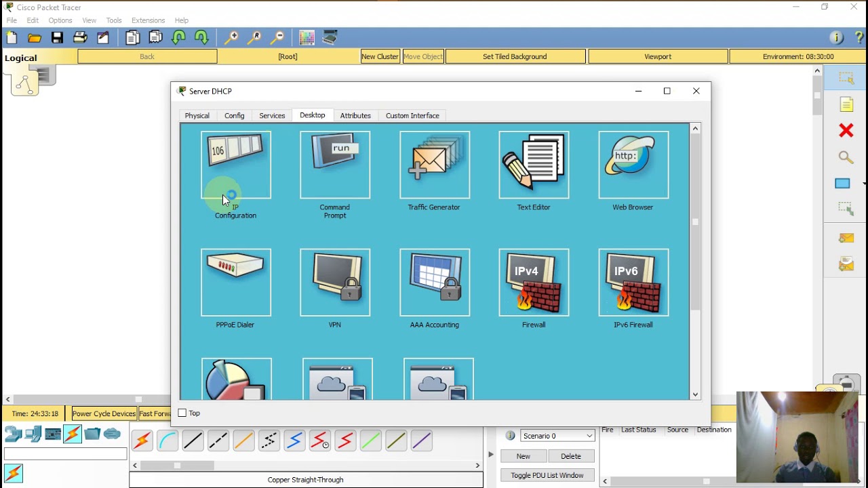Click the Desktop panel vertical scrollbar thumb
The height and width of the screenshot is (488, 868).
695,222
